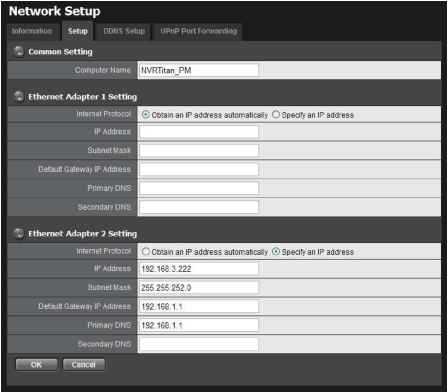
Task: Click the Ethernet Adapter 2 Setting icon
Action: (x=19, y=233)
